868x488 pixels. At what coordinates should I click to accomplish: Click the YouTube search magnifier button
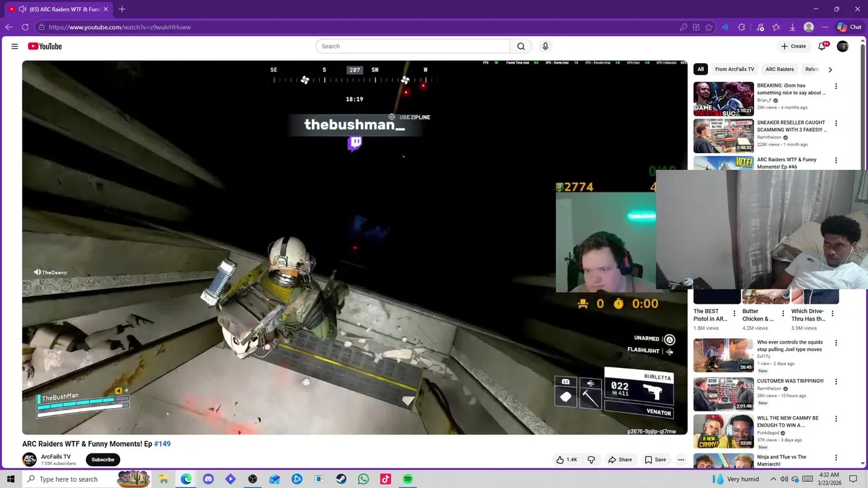tap(521, 46)
